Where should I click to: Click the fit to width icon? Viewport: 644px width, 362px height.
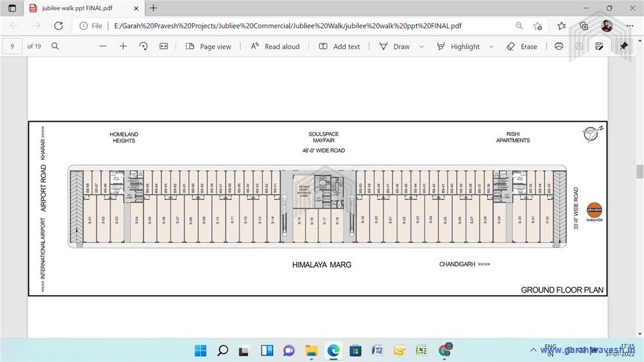coord(164,46)
